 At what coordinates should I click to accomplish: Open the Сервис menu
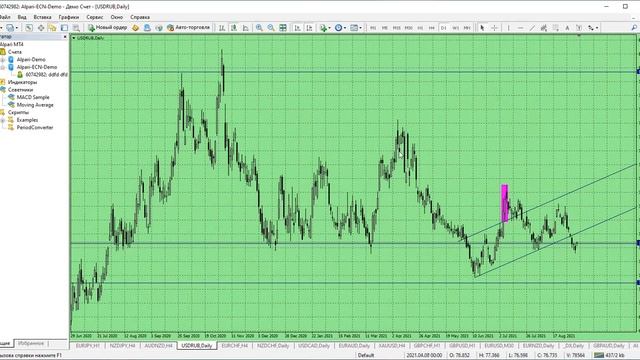coord(95,17)
